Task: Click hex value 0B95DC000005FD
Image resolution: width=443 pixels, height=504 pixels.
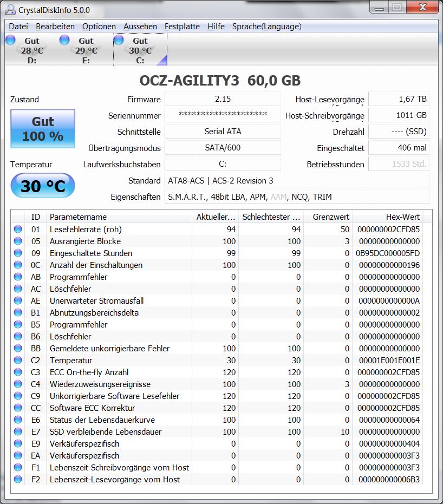Action: coord(388,253)
